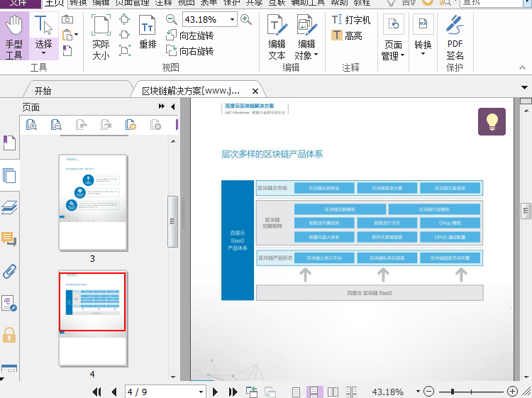Open the 页面管理 ribbon dropdown button
The width and height of the screenshot is (532, 398).
coord(393,38)
